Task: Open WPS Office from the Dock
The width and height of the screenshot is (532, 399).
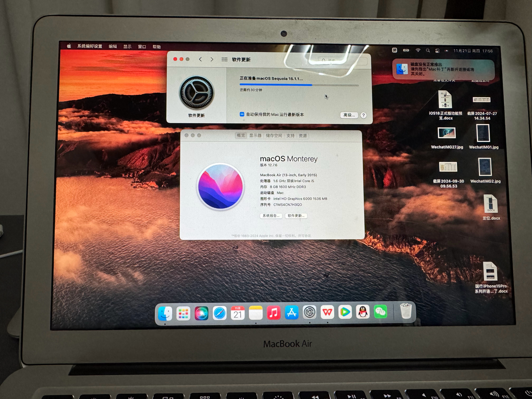Action: point(327,312)
